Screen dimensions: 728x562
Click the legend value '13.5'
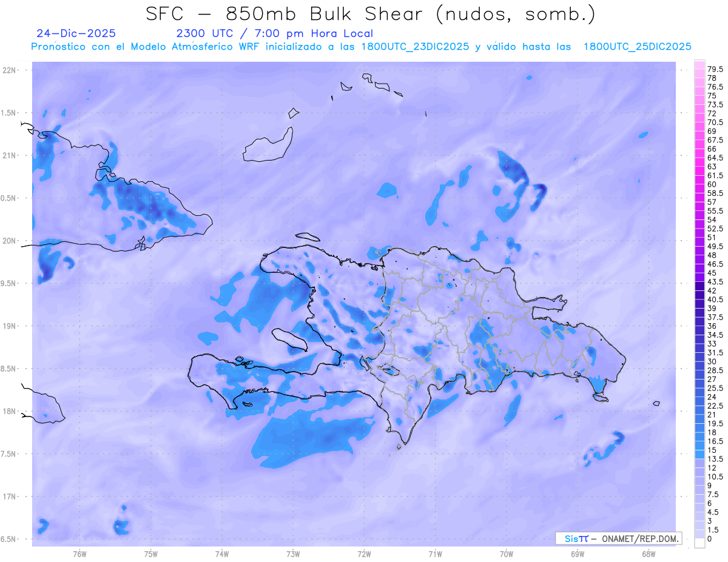point(716,460)
